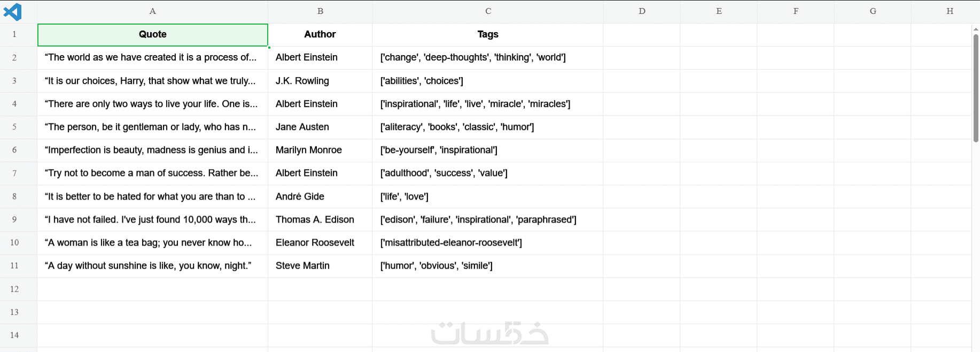Click the Quote header cell
This screenshot has height=352, width=980.
(152, 35)
